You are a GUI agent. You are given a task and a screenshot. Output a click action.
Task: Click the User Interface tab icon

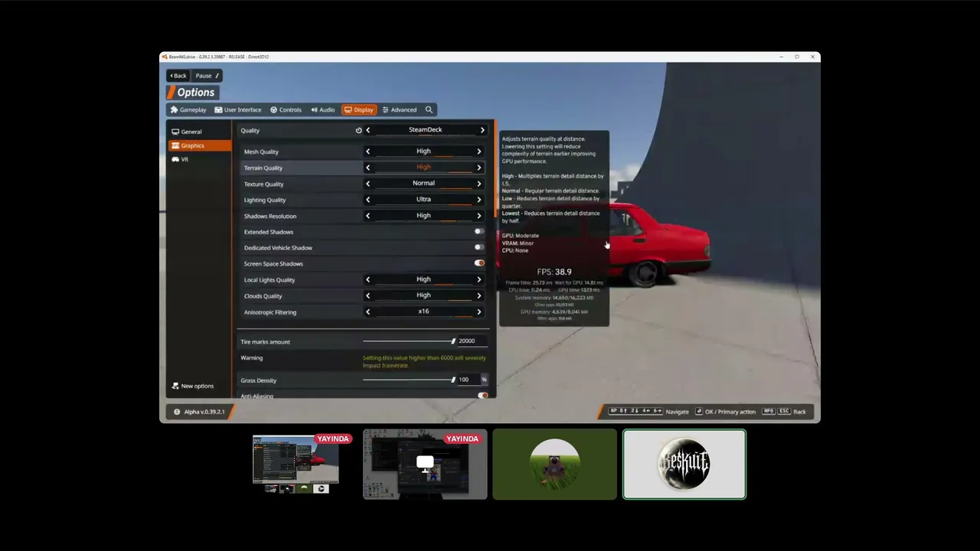[x=218, y=109]
